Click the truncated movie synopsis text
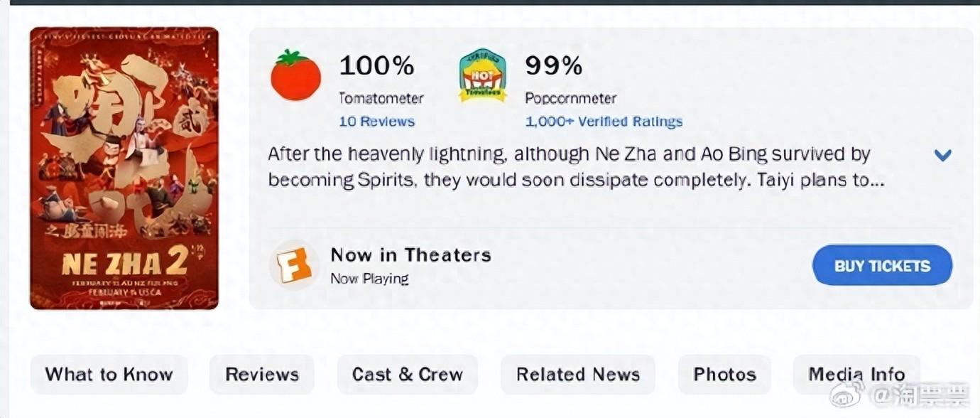This screenshot has height=418, width=980. point(576,167)
